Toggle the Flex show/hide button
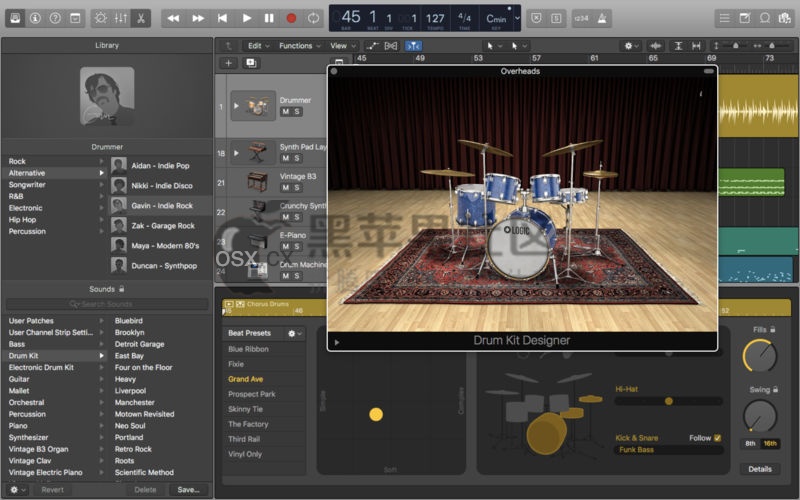Screen dimensions: 800x500 pyautogui.click(x=391, y=46)
